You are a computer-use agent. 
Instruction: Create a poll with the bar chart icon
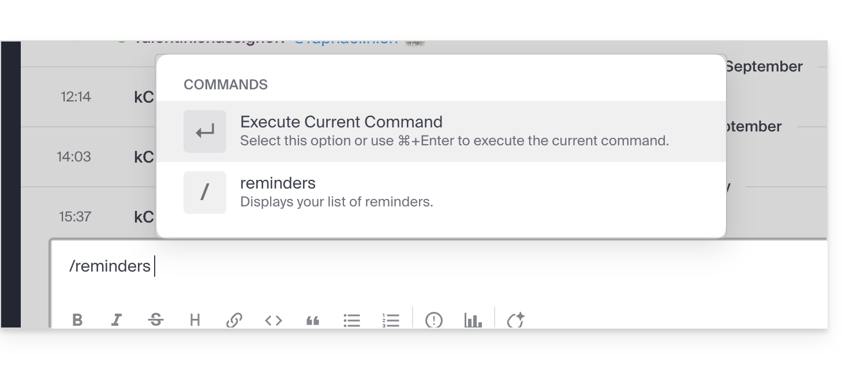tap(473, 320)
